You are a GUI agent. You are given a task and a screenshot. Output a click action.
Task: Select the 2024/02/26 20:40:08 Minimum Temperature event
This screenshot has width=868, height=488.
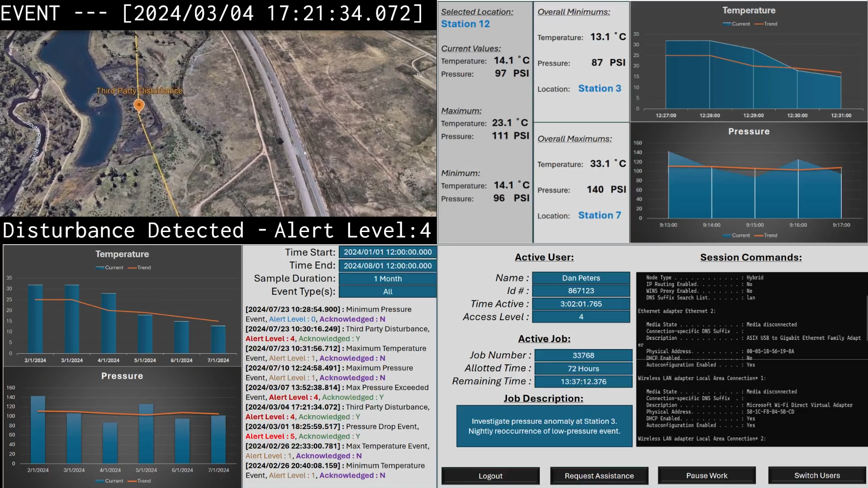click(x=335, y=470)
